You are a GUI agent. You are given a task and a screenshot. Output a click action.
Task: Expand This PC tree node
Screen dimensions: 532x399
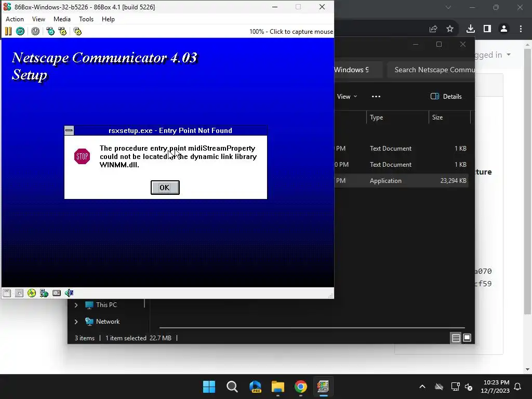click(76, 305)
